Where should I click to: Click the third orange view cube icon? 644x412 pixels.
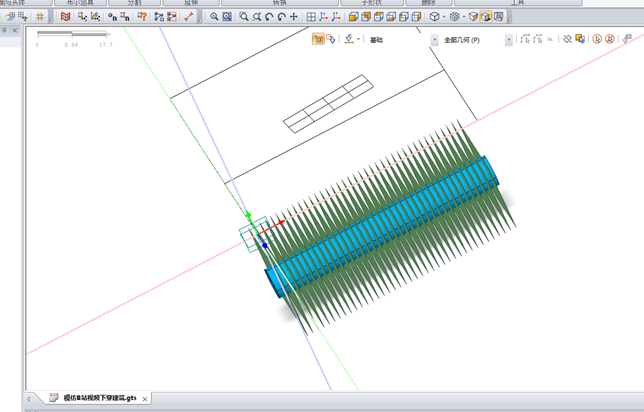379,17
